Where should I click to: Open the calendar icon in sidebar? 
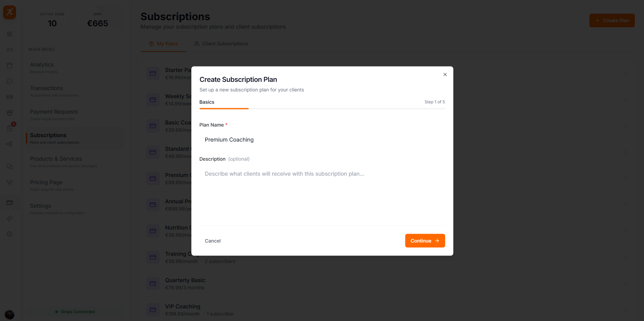tap(10, 65)
